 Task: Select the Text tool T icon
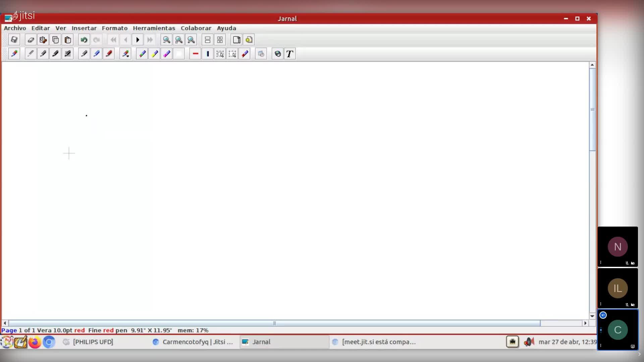tap(289, 54)
